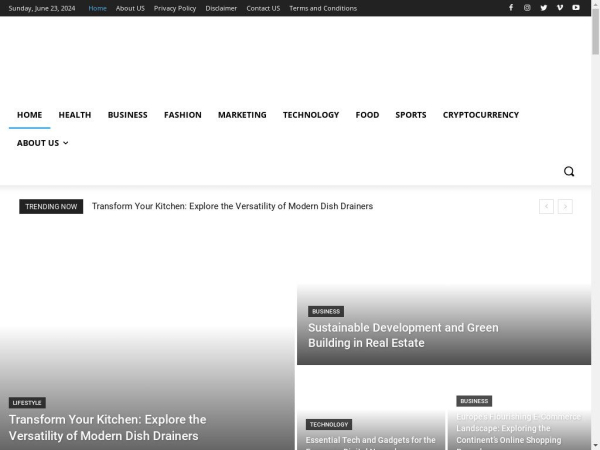The width and height of the screenshot is (600, 450).
Task: Click the date Sunday, June 23, 2024
Action: point(42,8)
